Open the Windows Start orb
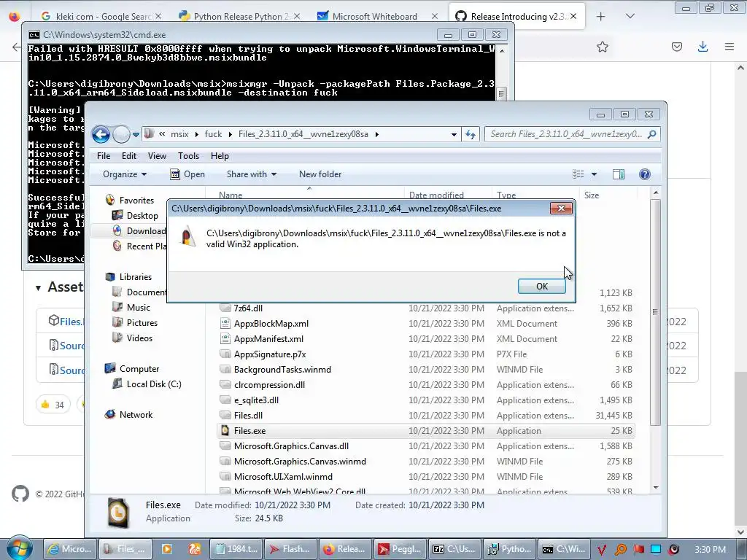747x560 pixels. coord(19,548)
